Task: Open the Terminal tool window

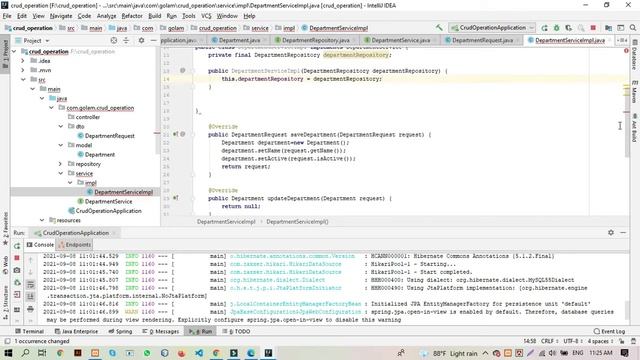Action: coord(29,331)
